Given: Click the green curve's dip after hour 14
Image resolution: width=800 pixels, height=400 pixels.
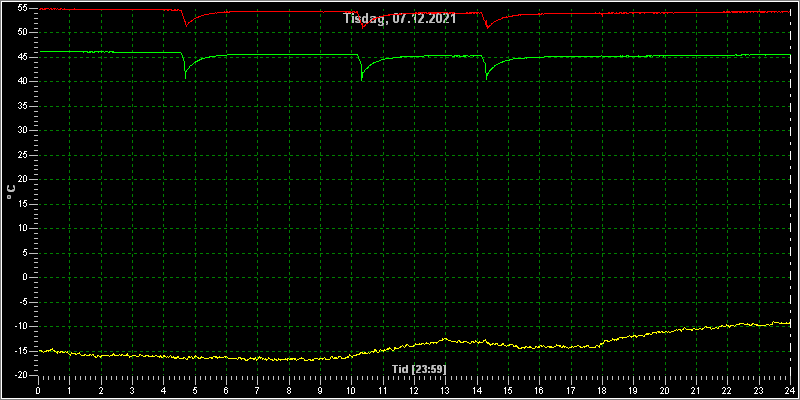Looking at the screenshot, I should [x=486, y=78].
